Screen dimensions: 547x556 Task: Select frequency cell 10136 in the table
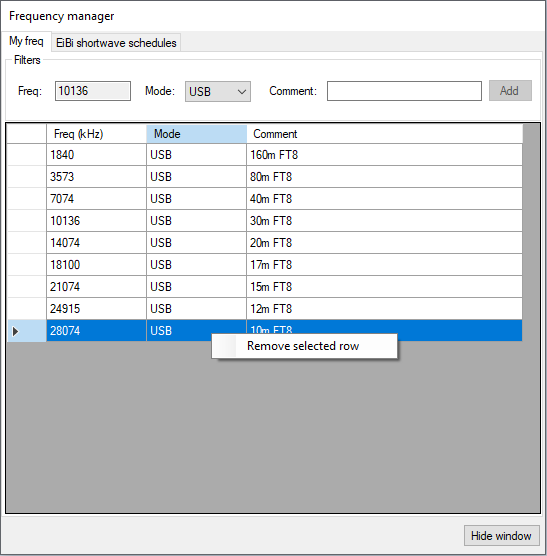pos(96,221)
